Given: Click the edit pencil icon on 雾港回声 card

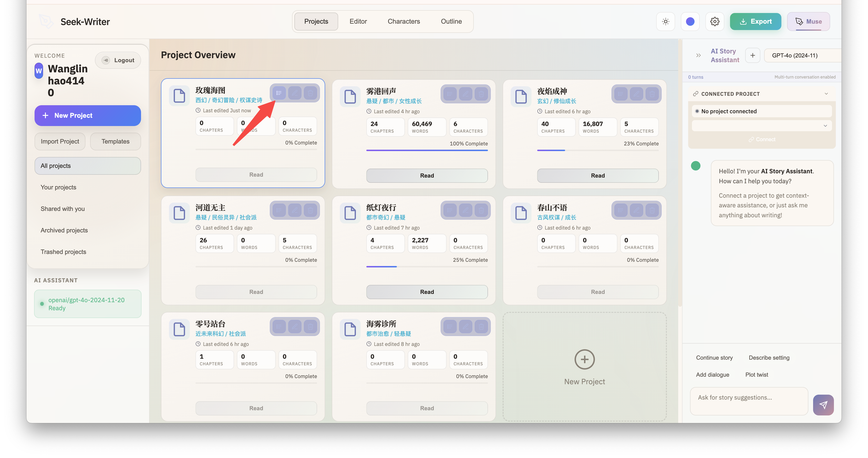Looking at the screenshot, I should pyautogui.click(x=466, y=94).
